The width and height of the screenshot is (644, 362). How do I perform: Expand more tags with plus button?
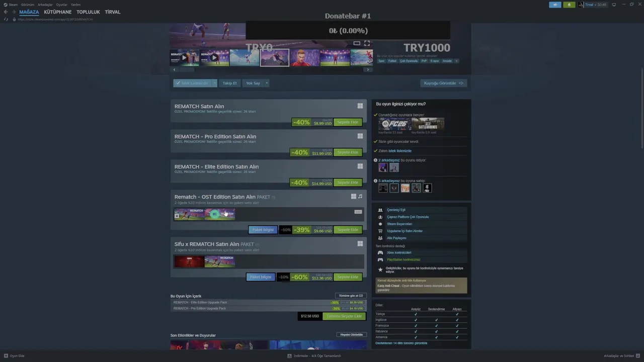456,61
